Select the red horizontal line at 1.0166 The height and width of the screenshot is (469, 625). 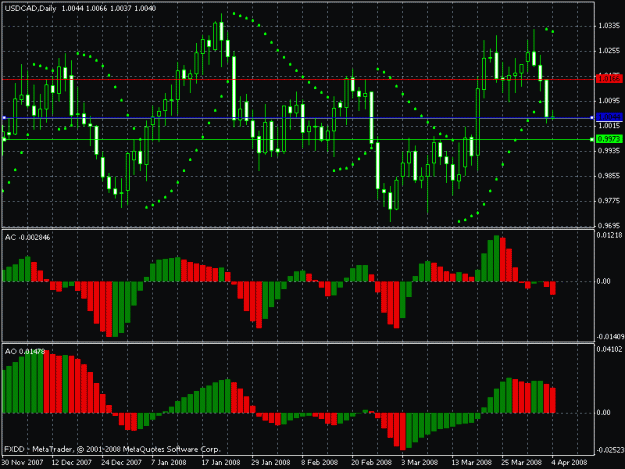click(298, 79)
